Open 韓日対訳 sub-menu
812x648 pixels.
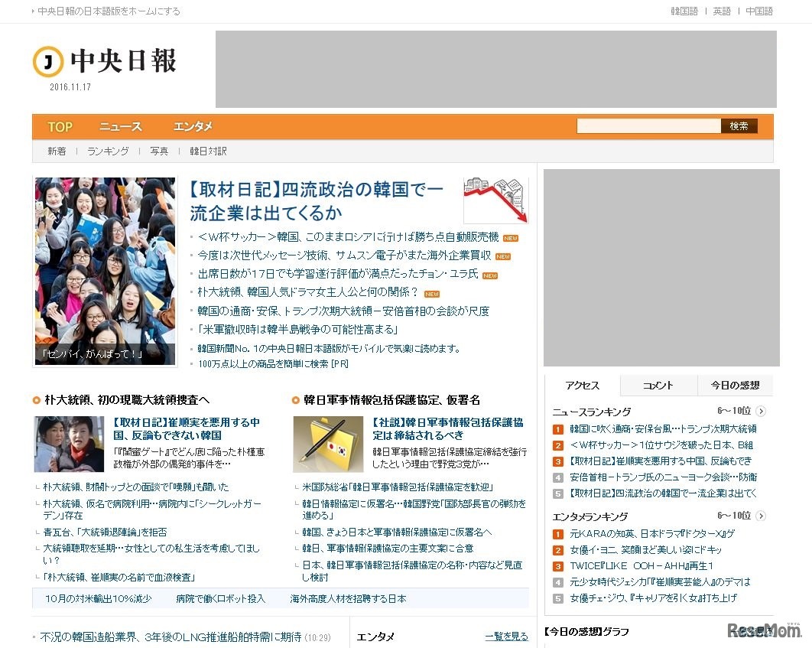(208, 151)
